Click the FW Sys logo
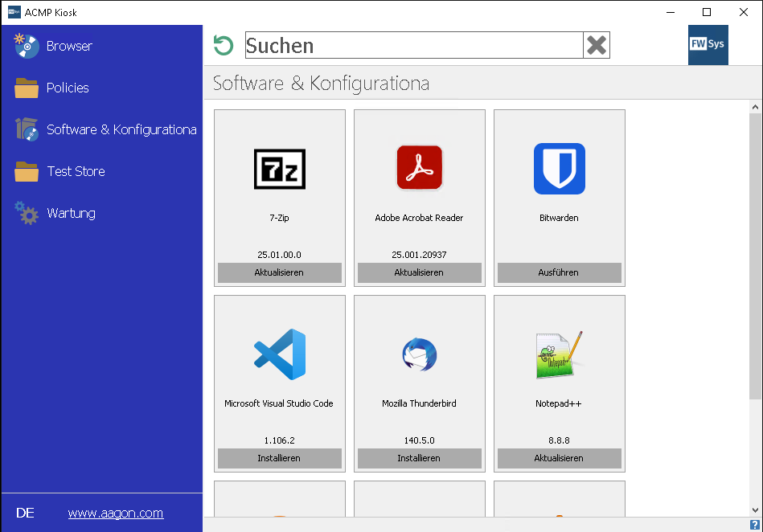Screen dimensions: 763x532 [708, 45]
